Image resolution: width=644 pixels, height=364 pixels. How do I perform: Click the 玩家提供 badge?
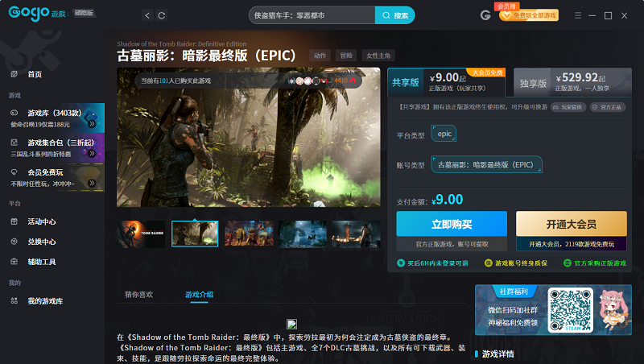pos(568,107)
